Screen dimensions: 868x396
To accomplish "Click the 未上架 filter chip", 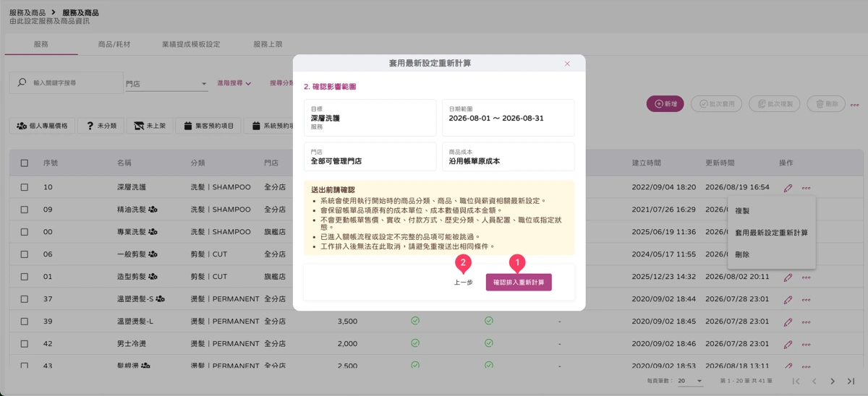I will [x=150, y=126].
